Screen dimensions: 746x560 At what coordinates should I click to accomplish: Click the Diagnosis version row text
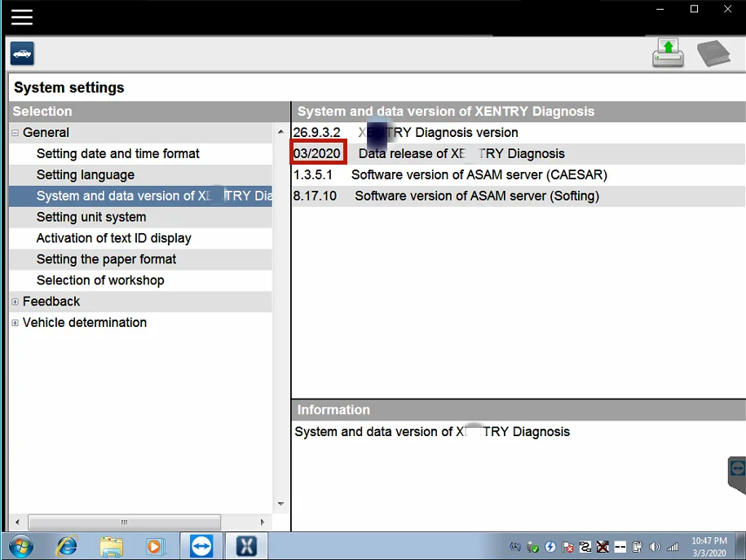(438, 133)
